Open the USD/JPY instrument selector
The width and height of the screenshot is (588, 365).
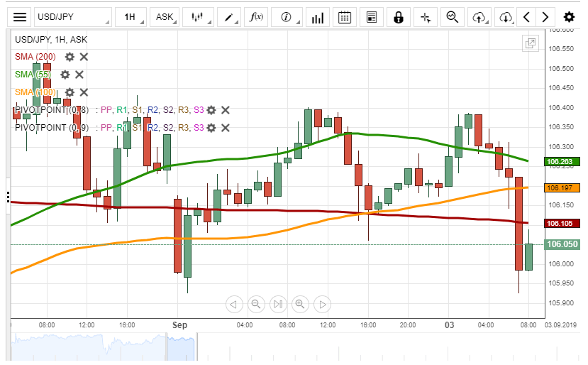tap(73, 17)
